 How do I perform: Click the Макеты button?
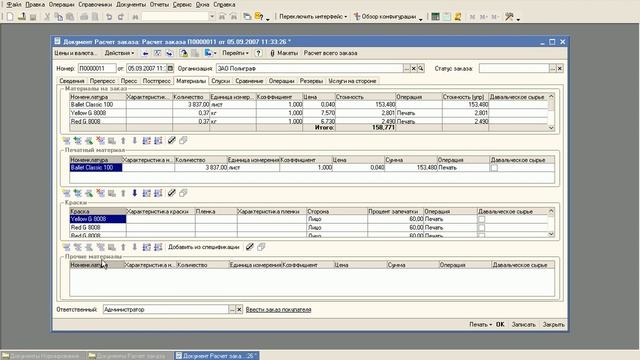pyautogui.click(x=284, y=53)
